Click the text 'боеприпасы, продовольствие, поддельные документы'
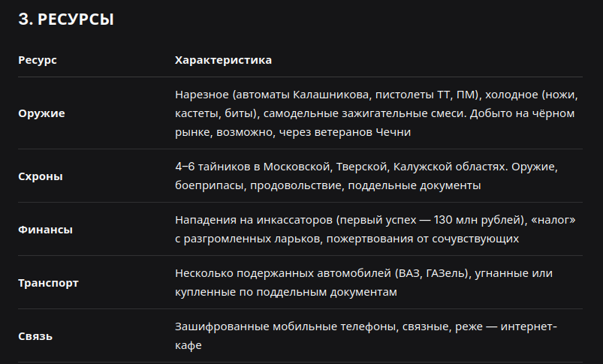 coord(327,185)
